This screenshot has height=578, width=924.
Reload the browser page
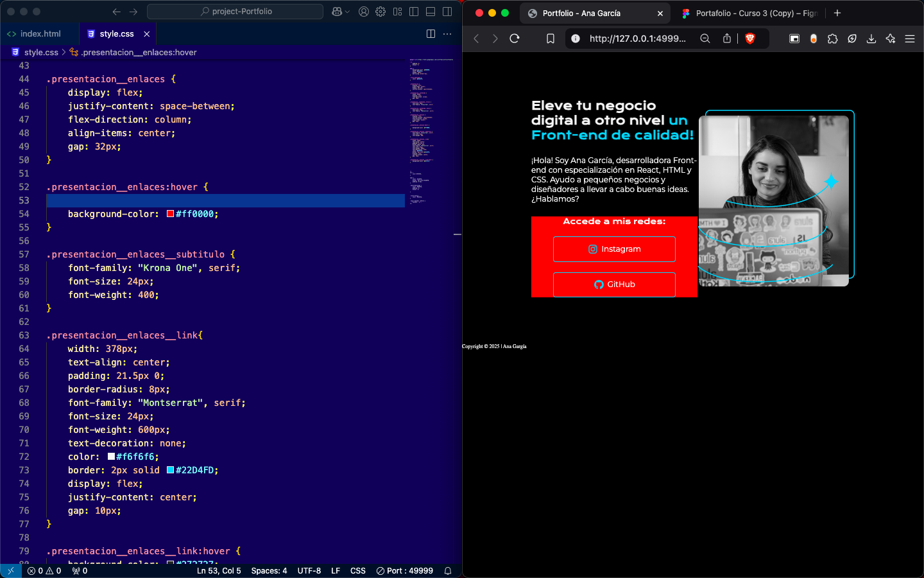(x=515, y=39)
